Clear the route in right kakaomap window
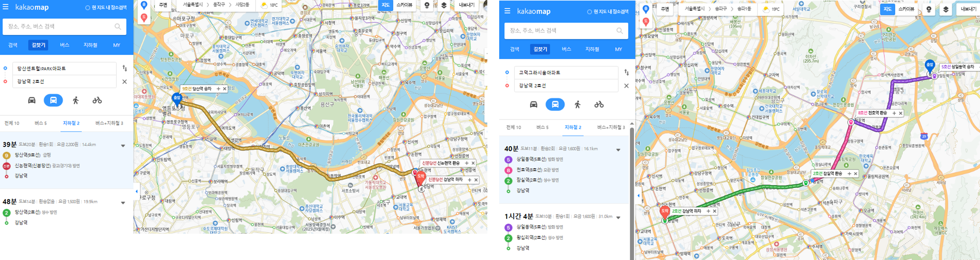Image resolution: width=980 pixels, height=260 pixels. [626, 86]
